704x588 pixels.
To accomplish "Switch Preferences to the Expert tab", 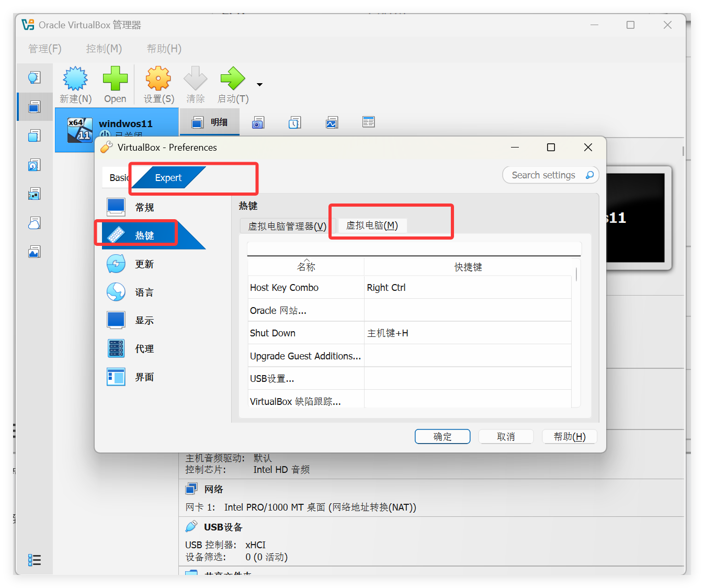I will pos(168,178).
